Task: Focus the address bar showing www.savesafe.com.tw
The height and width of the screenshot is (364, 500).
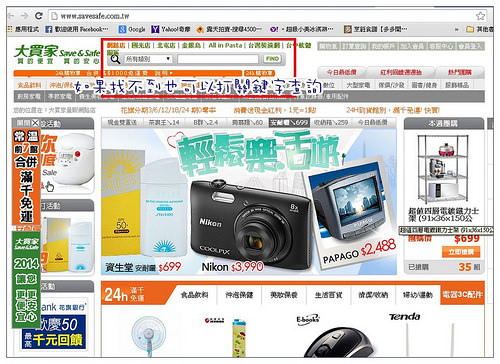Action: [262, 16]
